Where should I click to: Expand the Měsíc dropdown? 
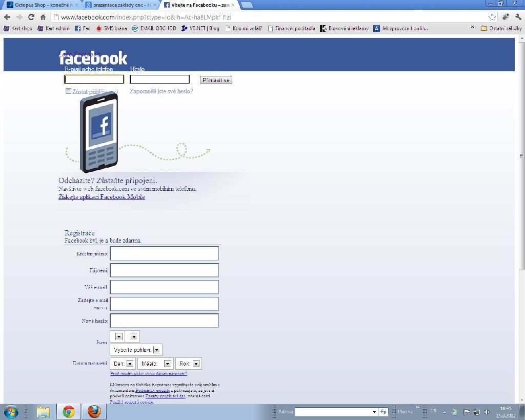155,364
